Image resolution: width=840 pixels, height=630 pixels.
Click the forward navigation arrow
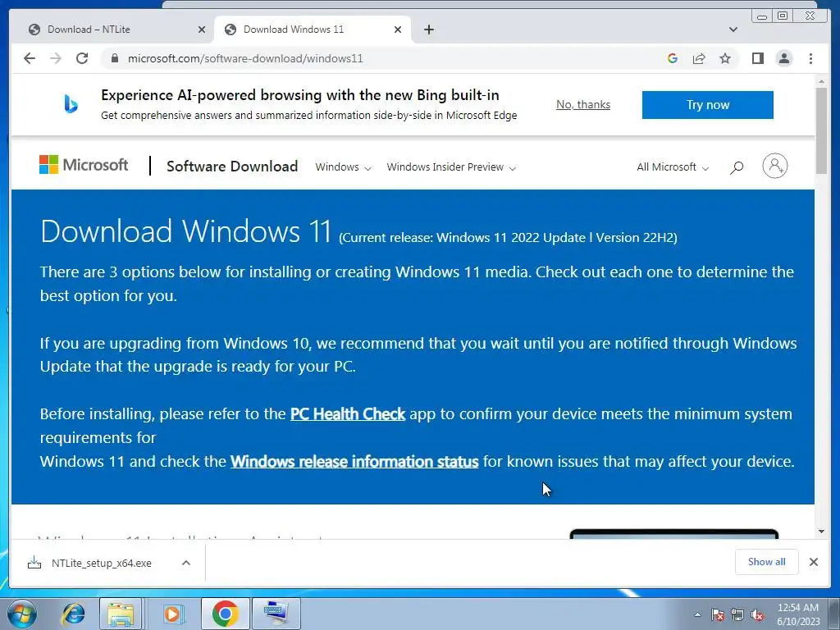(56, 58)
